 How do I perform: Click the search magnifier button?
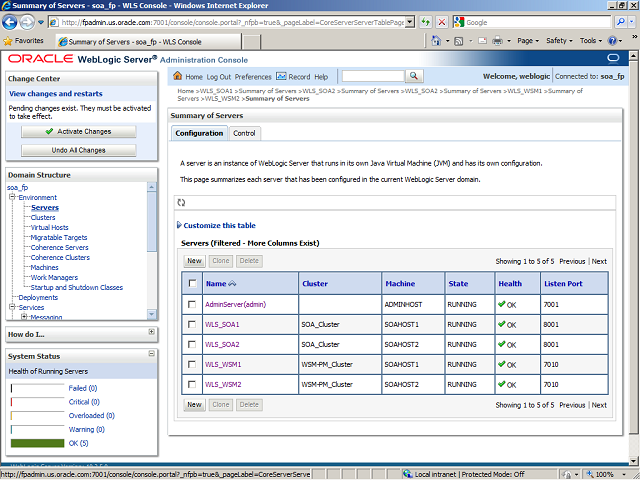pos(414,76)
